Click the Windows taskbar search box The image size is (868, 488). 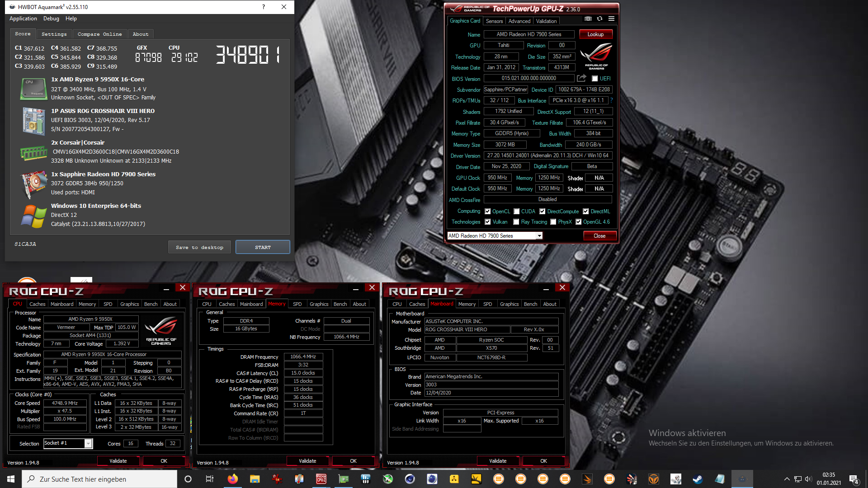click(99, 479)
